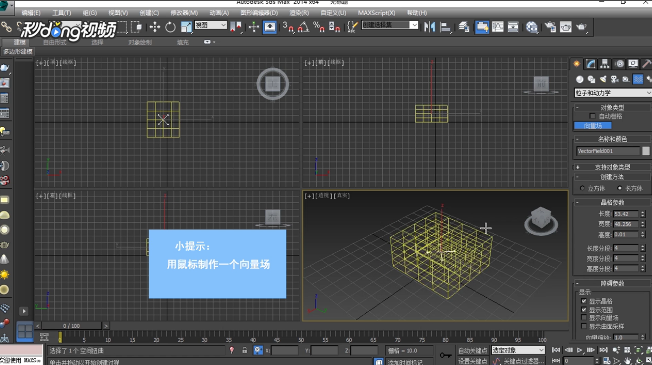
Task: Click the Align tool icon
Action: coord(445,27)
